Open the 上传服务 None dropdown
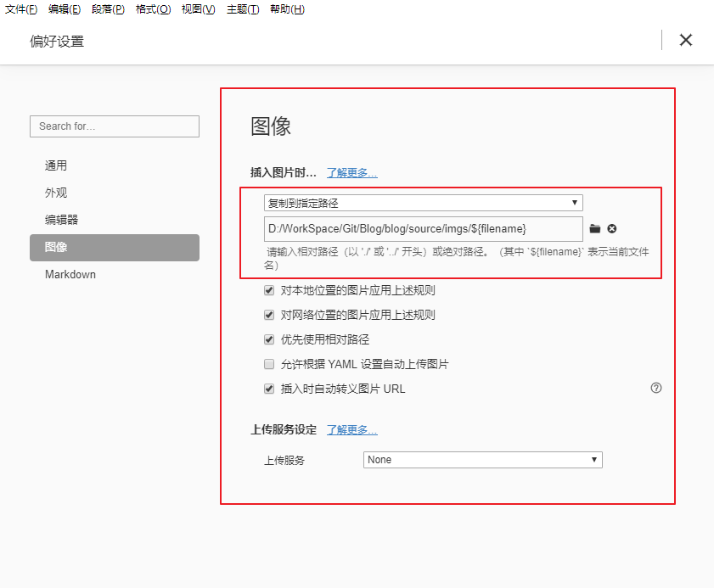 [x=483, y=460]
